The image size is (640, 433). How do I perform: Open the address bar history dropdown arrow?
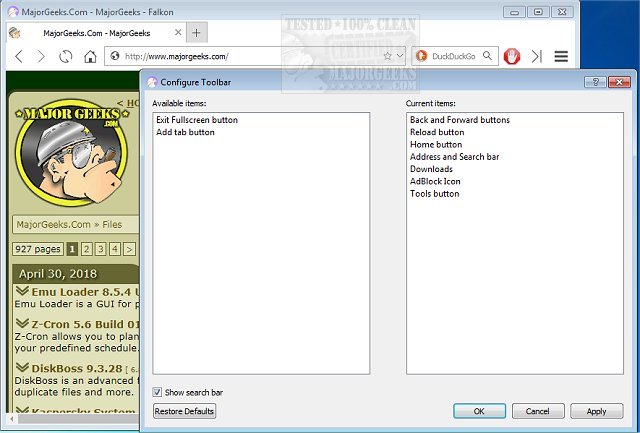pos(400,56)
